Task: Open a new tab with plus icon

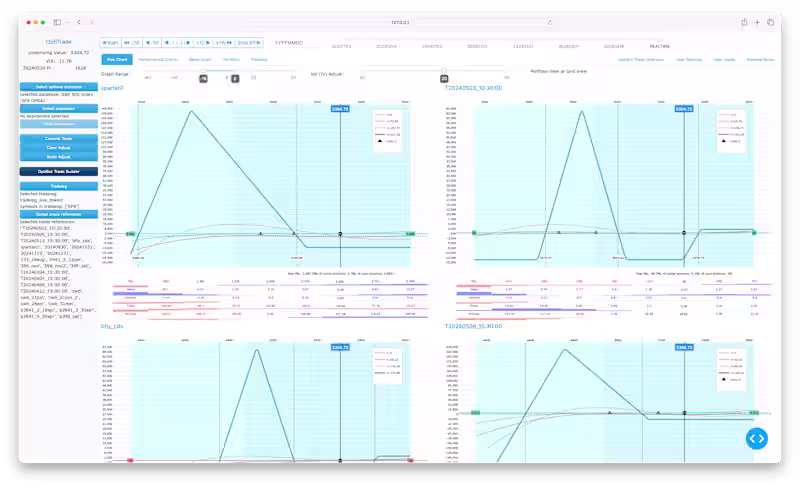Action: click(x=757, y=22)
